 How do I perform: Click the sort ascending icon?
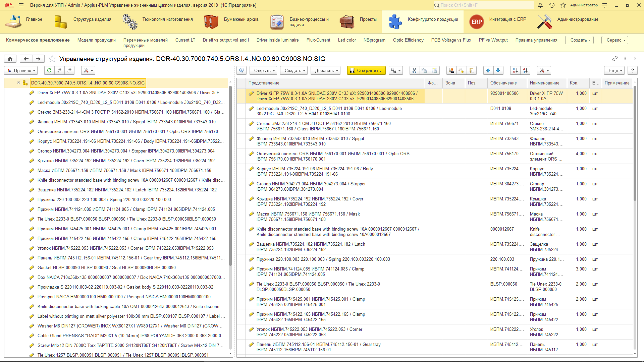click(x=515, y=70)
